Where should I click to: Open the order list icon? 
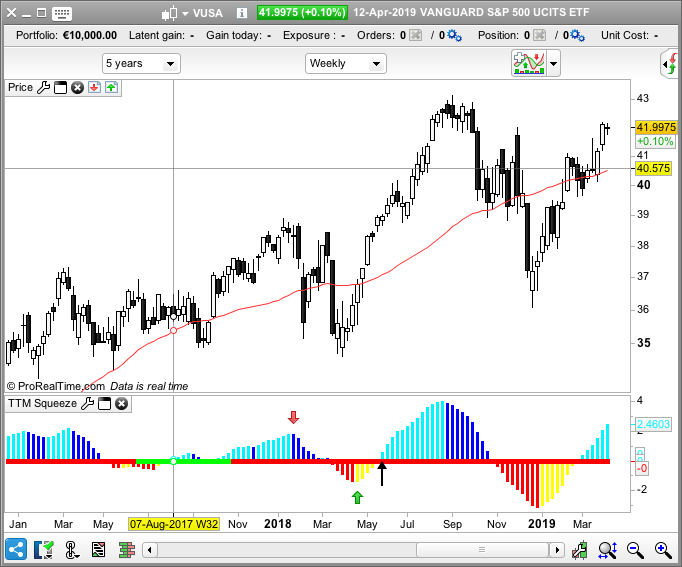98,550
